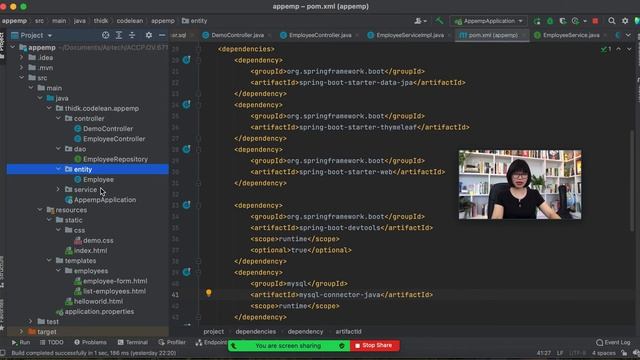Click gutter icon beside spring-boot-starter-web dependency
640x360 pixels.
coord(187,149)
